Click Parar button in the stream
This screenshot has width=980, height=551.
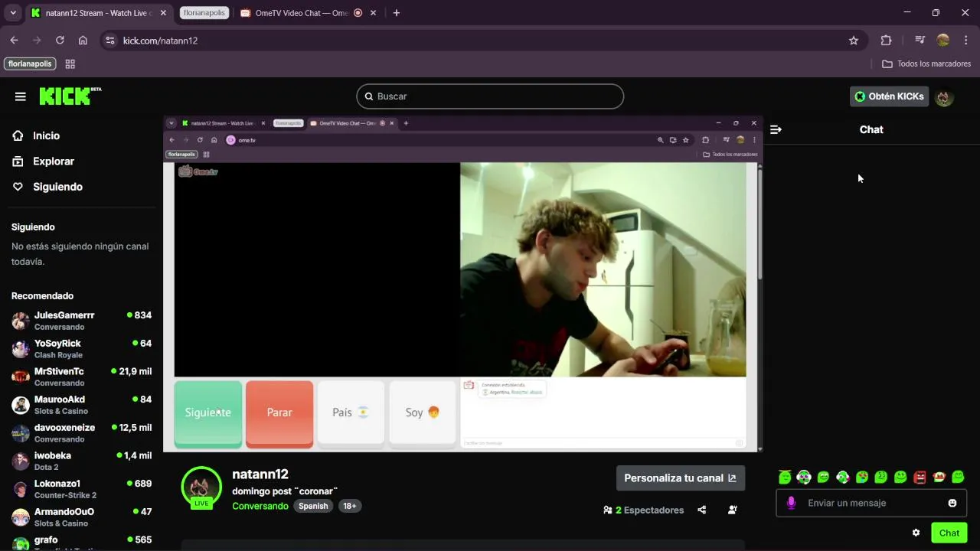point(279,412)
